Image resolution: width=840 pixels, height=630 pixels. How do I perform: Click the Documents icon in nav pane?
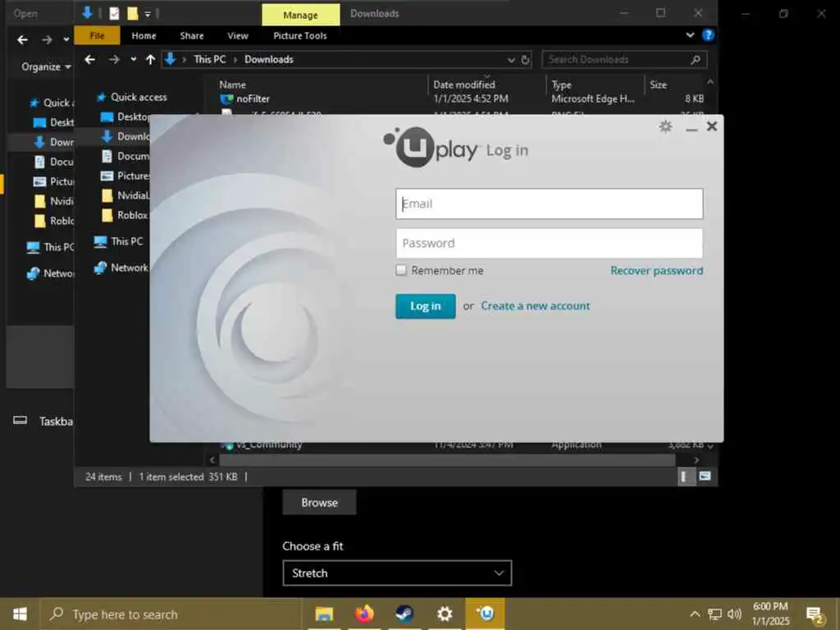pos(107,157)
